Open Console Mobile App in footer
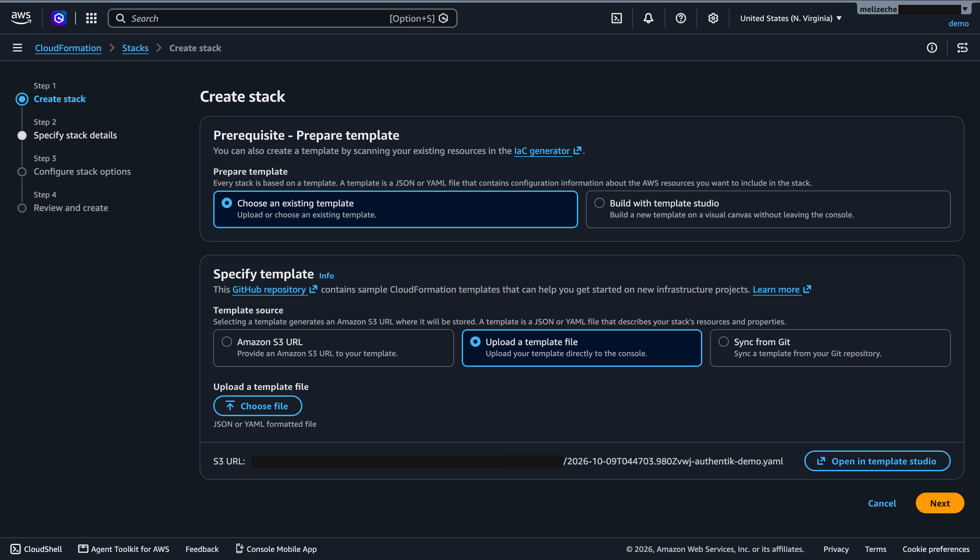980x560 pixels. coord(276,549)
